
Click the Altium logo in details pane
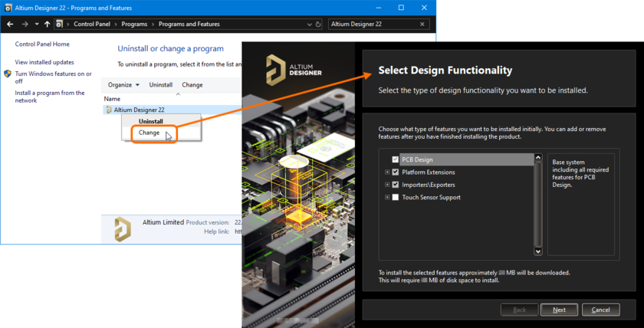tap(123, 229)
